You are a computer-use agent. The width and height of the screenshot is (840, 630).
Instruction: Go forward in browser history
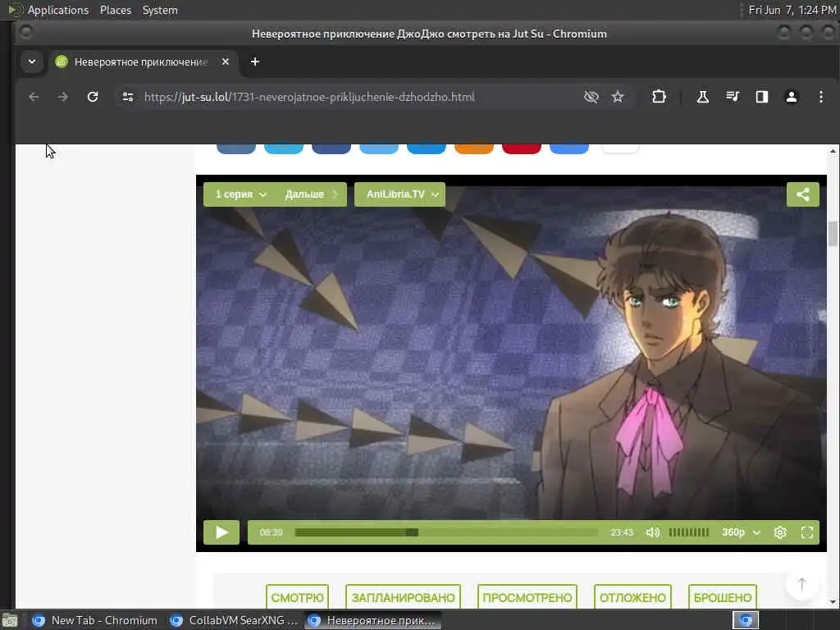pyautogui.click(x=62, y=97)
